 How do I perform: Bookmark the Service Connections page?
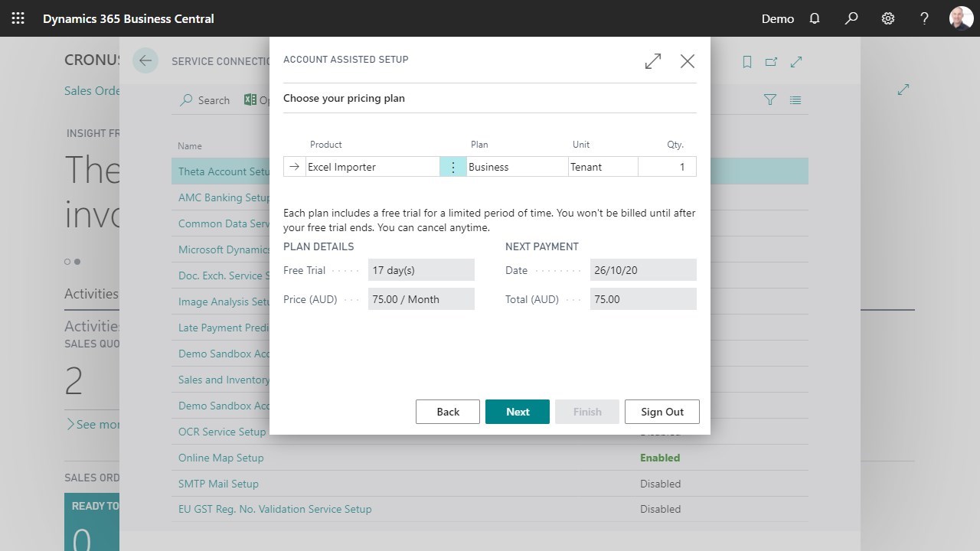747,62
